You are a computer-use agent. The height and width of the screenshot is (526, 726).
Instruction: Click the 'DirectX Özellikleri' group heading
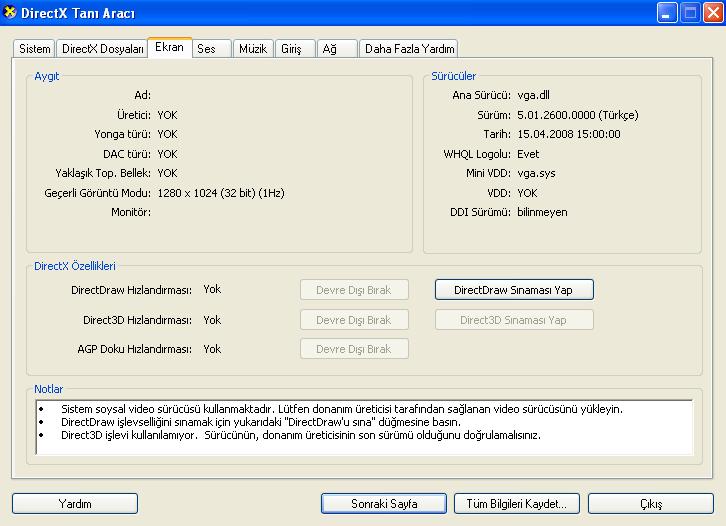(x=75, y=266)
